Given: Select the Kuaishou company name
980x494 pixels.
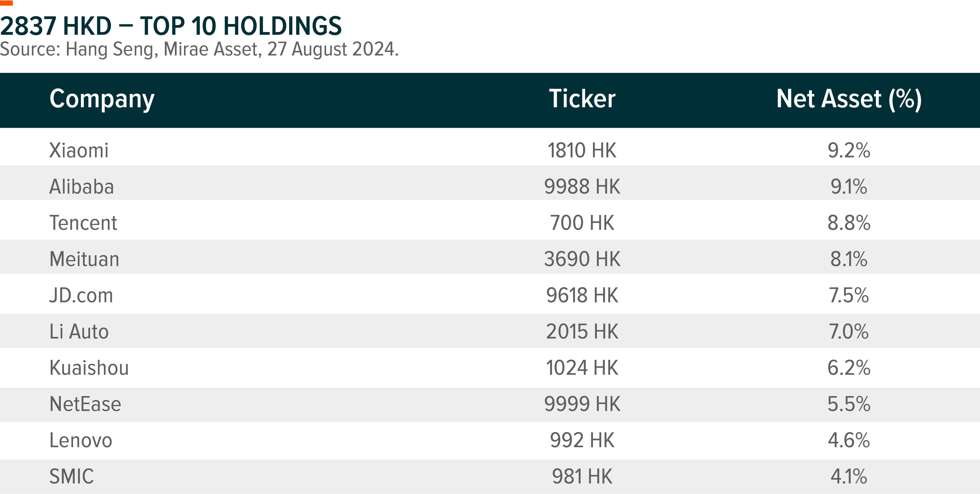Looking at the screenshot, I should [89, 368].
